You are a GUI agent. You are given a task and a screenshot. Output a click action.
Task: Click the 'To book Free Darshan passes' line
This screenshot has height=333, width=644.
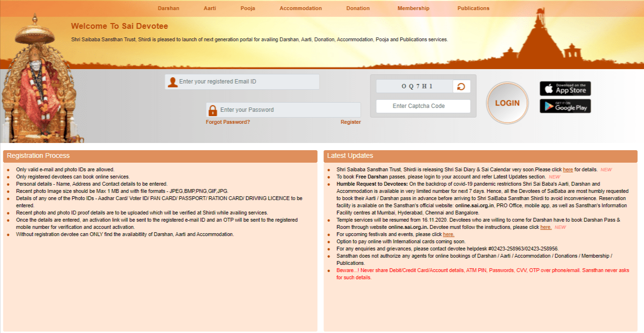click(441, 177)
